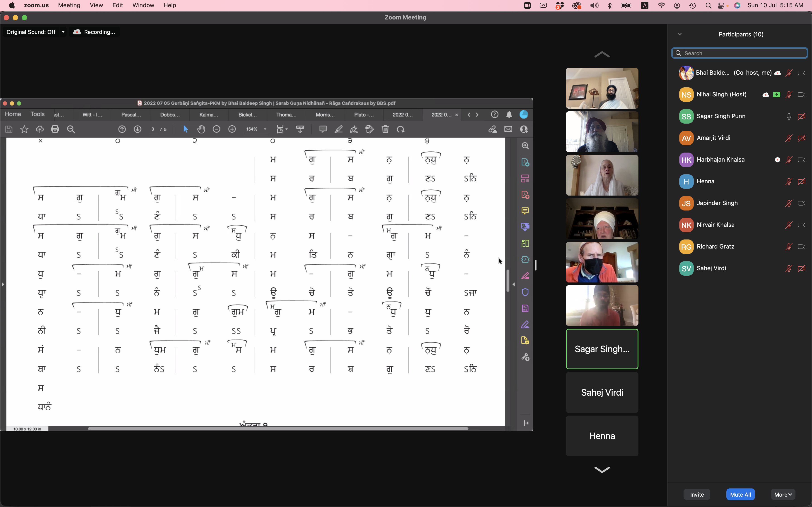Bookmark the file with star icon

[x=24, y=129]
